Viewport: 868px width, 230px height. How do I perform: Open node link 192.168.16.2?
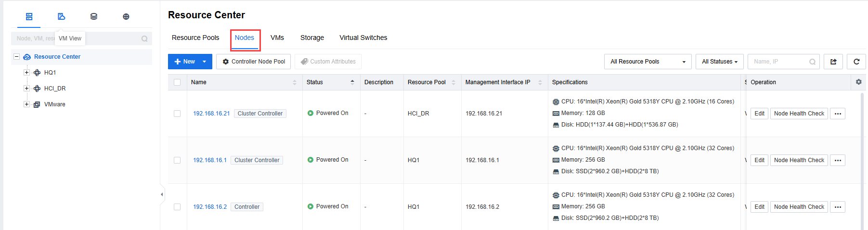coord(210,207)
